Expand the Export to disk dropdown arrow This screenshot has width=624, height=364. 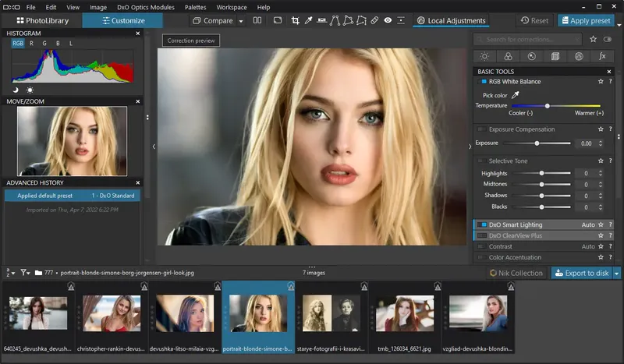pos(617,273)
